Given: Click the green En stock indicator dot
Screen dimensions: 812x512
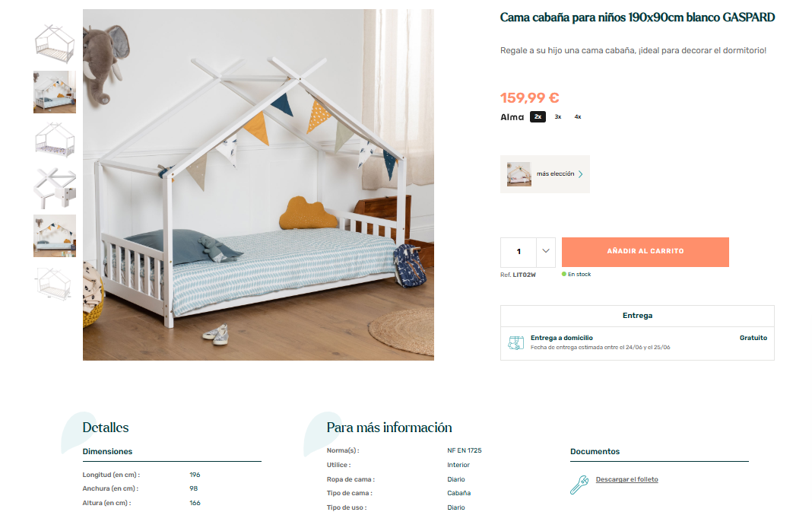Looking at the screenshot, I should [564, 274].
